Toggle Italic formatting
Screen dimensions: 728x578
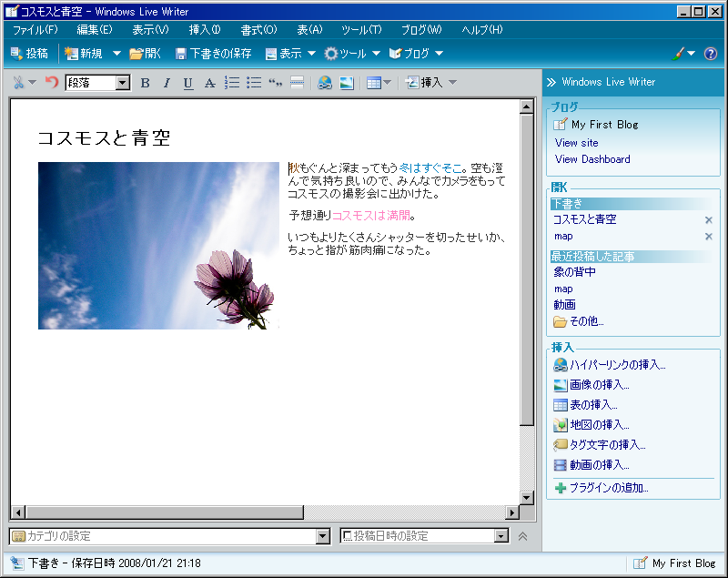167,83
